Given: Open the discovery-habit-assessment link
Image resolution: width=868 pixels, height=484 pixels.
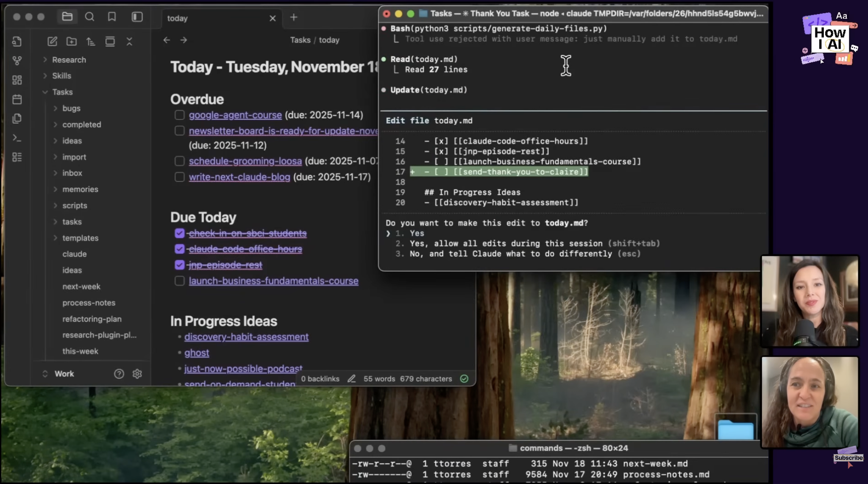Looking at the screenshot, I should pyautogui.click(x=246, y=337).
